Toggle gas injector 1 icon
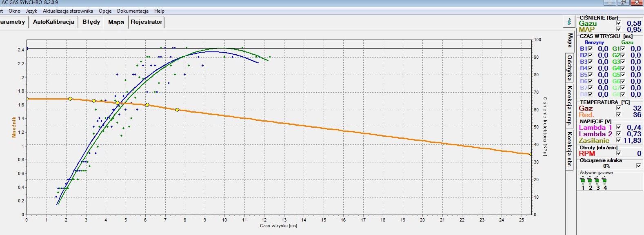Viewport: 644px width, 235px height. pos(582,180)
